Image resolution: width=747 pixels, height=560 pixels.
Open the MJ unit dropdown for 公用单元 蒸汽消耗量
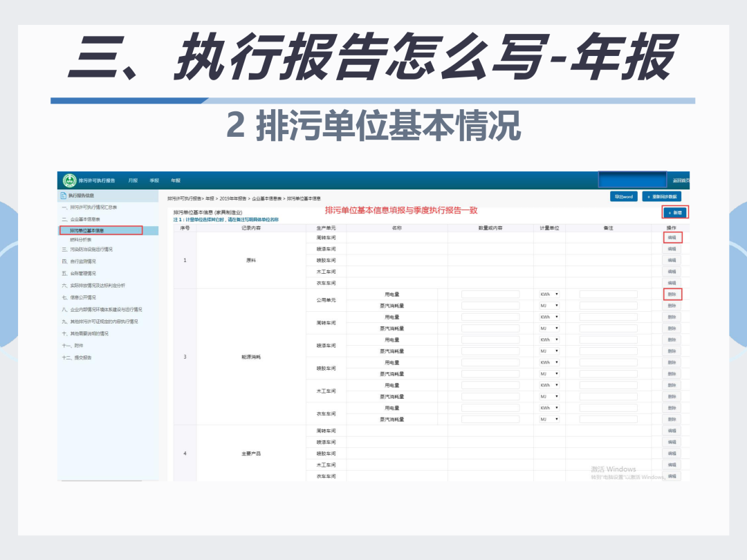coord(549,306)
